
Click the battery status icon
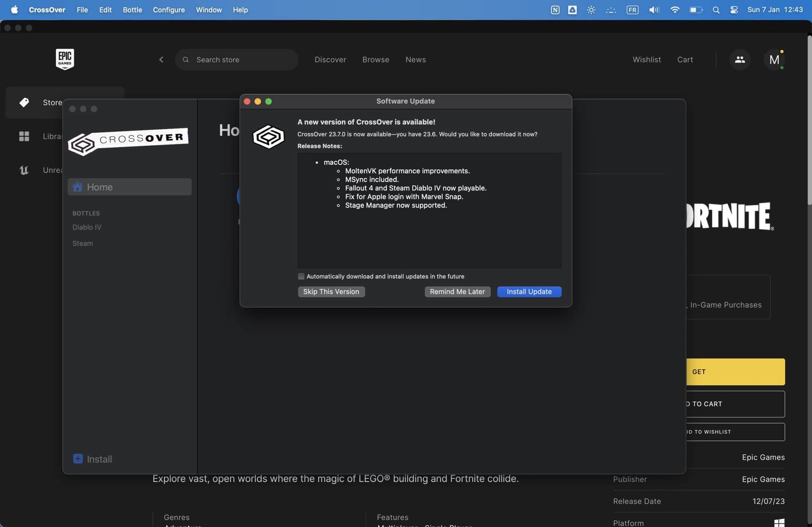pyautogui.click(x=696, y=10)
